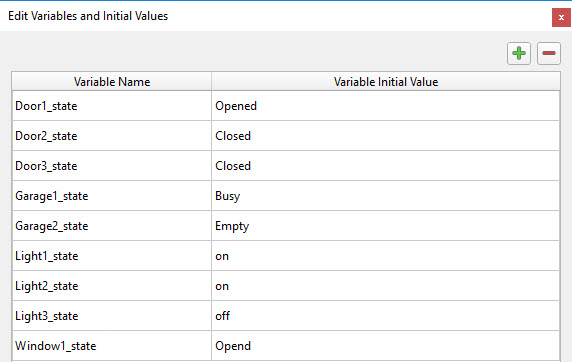Image resolution: width=572 pixels, height=362 pixels.
Task: Select the Door1_state variable name cell
Action: click(112, 106)
